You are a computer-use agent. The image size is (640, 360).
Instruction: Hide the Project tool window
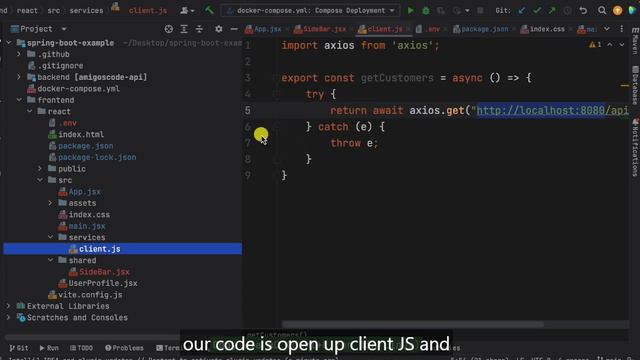(234, 29)
